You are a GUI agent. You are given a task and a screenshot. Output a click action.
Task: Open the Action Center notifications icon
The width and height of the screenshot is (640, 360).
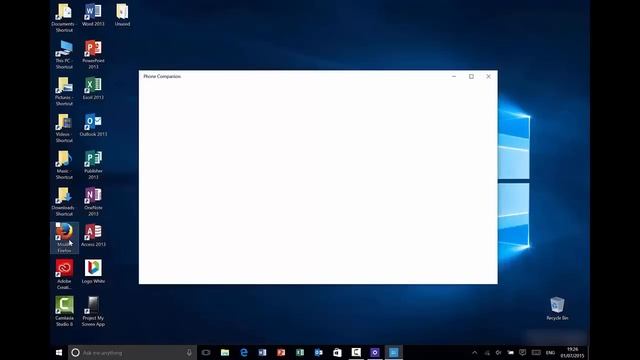point(522,353)
